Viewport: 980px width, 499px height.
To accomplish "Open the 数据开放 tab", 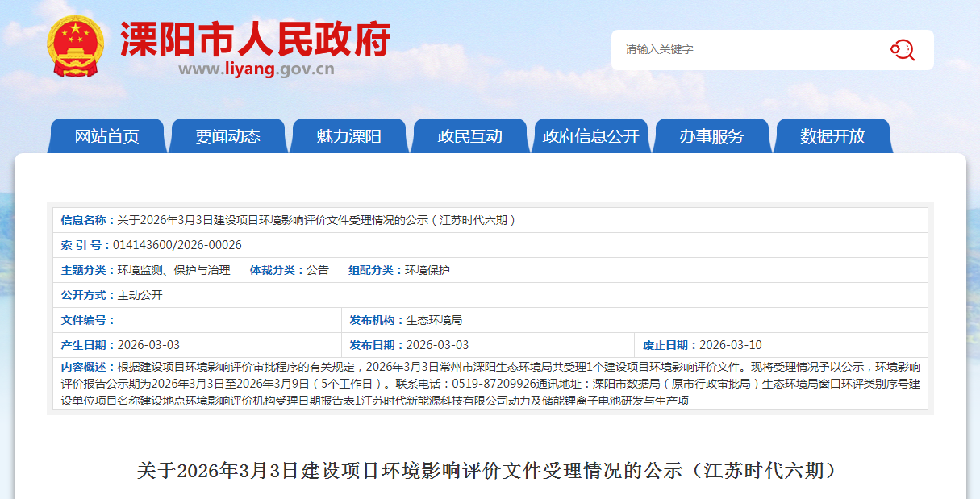I will pos(832,136).
